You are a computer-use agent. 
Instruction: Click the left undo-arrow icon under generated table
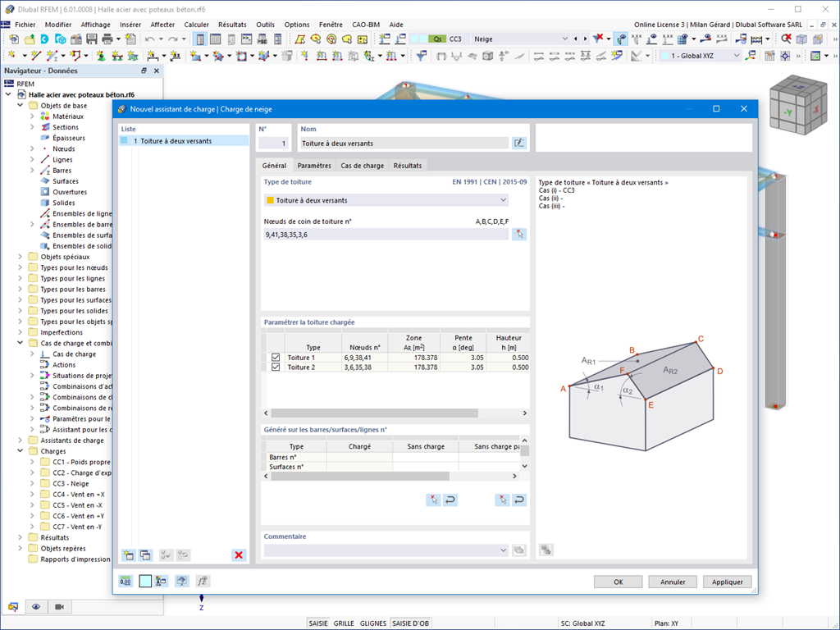450,500
